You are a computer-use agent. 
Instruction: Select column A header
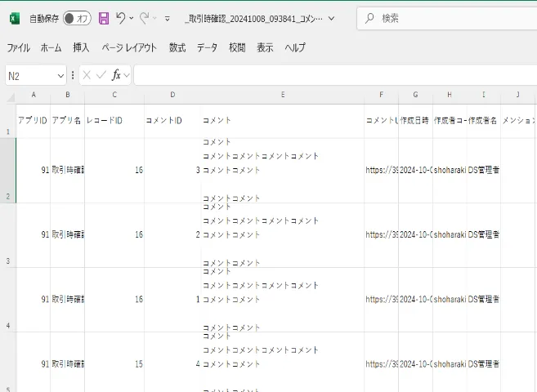click(34, 95)
